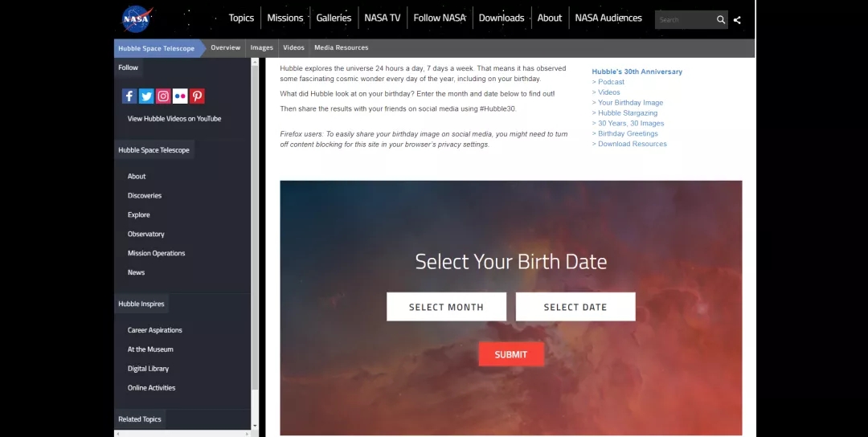Click the Hubble's 30th Anniversary heading link
This screenshot has width=868, height=437.
pos(637,71)
